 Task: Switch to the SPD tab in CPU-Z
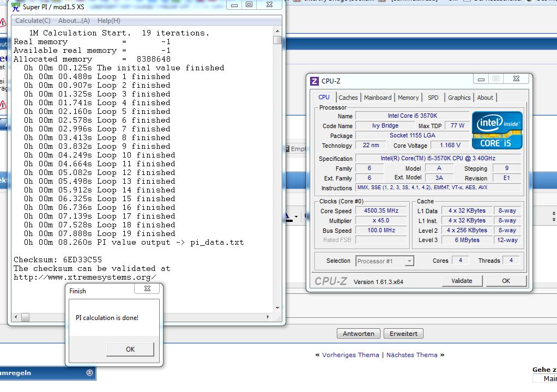click(433, 98)
